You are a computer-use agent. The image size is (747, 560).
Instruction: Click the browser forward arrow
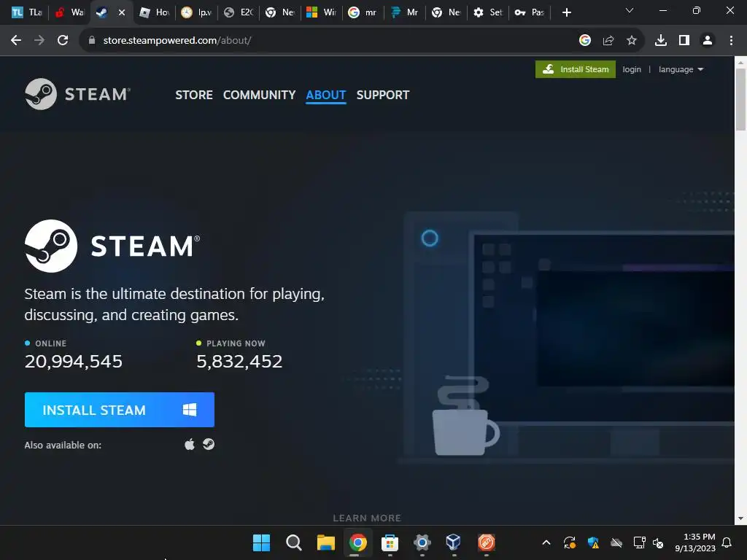coord(39,41)
